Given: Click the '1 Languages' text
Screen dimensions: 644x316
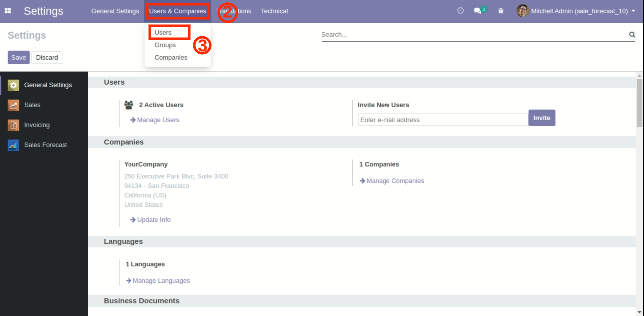Looking at the screenshot, I should (145, 264).
